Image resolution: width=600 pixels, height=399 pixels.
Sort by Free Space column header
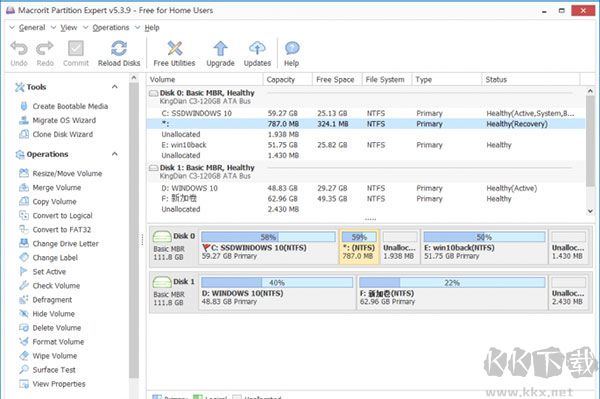[337, 80]
